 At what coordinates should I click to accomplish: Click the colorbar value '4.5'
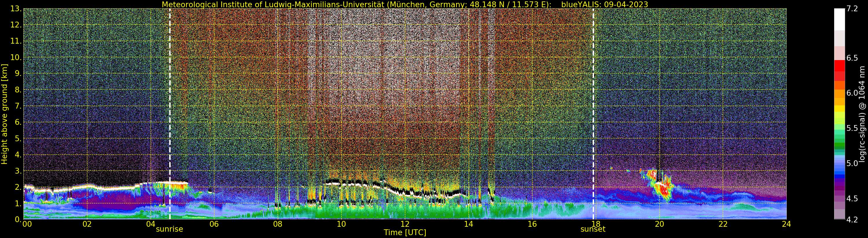852,199
